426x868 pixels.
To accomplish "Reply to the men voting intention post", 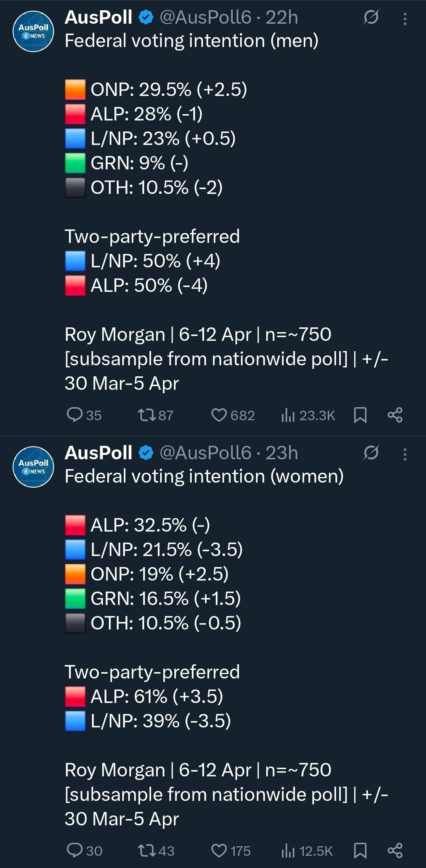I will (75, 415).
